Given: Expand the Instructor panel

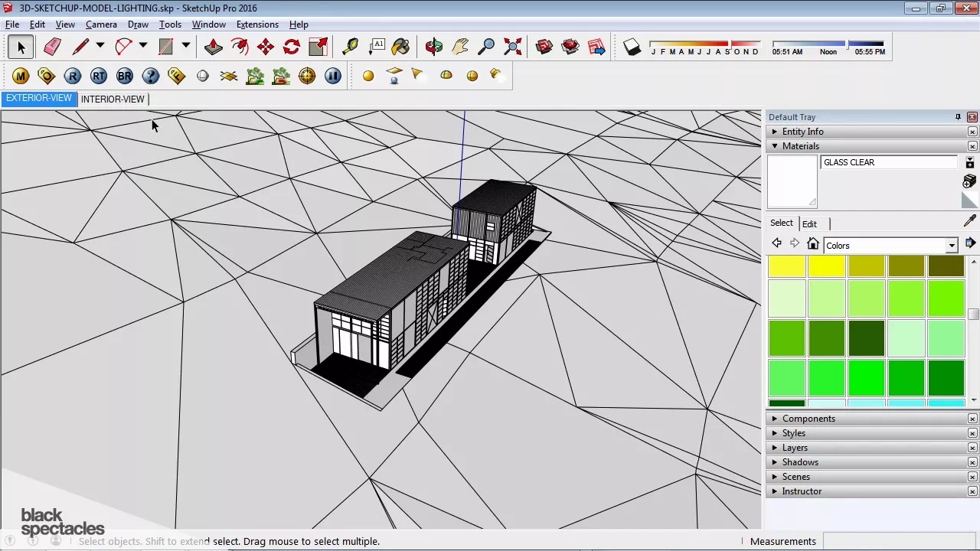Looking at the screenshot, I should [775, 491].
